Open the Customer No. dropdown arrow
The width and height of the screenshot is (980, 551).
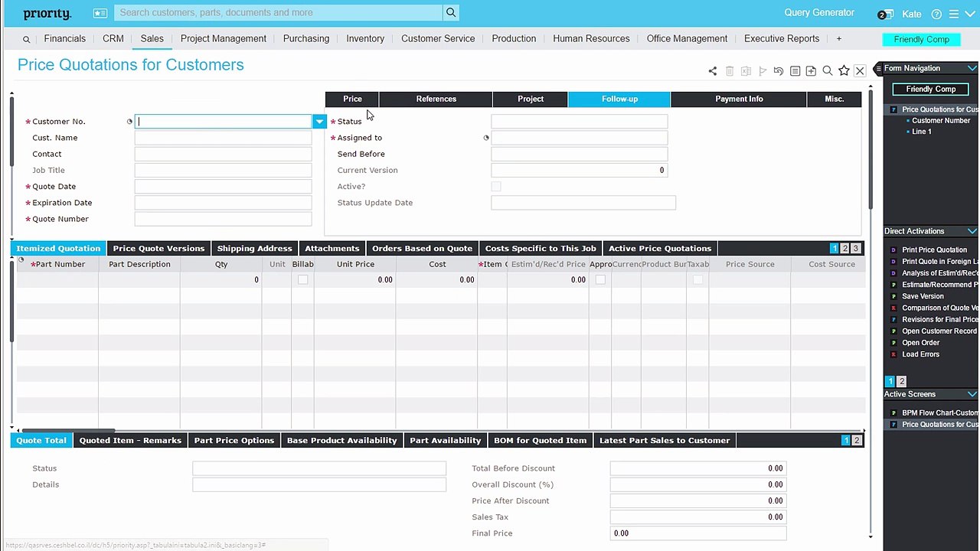[x=319, y=122]
